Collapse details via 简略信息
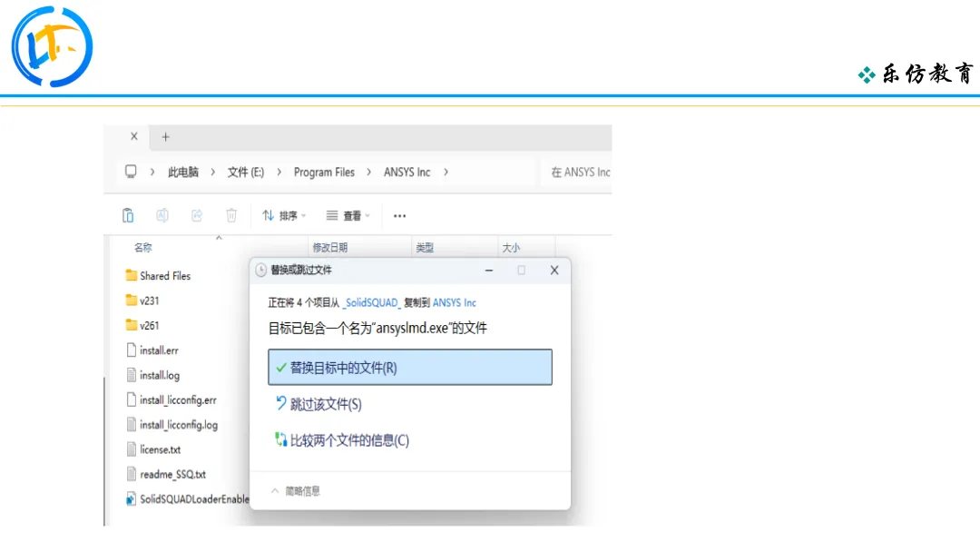 [x=296, y=491]
